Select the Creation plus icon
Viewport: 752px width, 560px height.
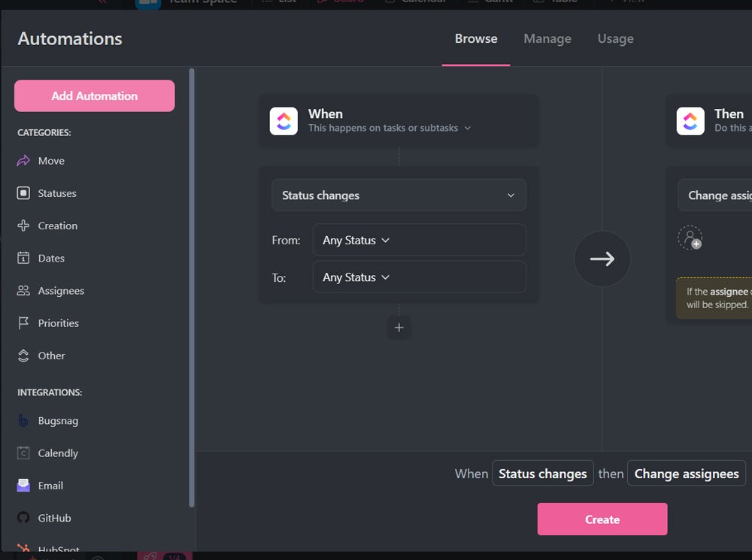click(23, 226)
